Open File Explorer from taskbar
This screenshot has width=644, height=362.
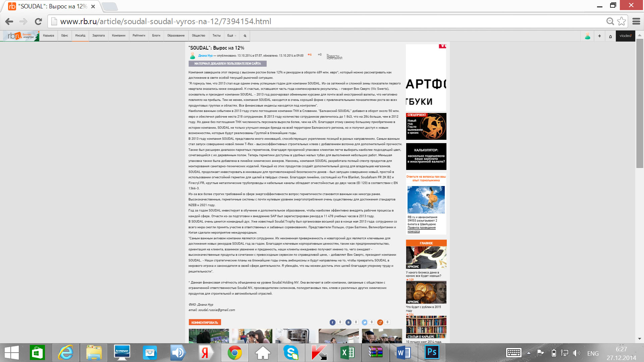click(x=94, y=353)
